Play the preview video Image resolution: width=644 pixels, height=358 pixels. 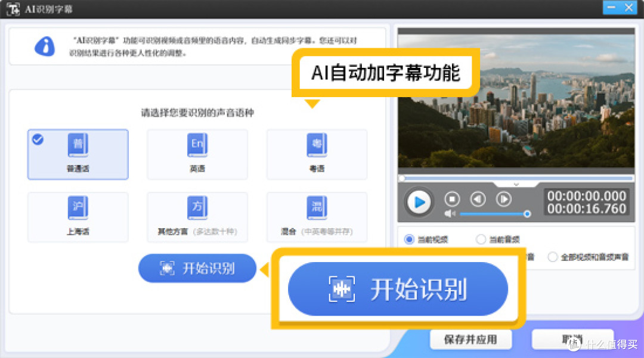click(x=419, y=202)
